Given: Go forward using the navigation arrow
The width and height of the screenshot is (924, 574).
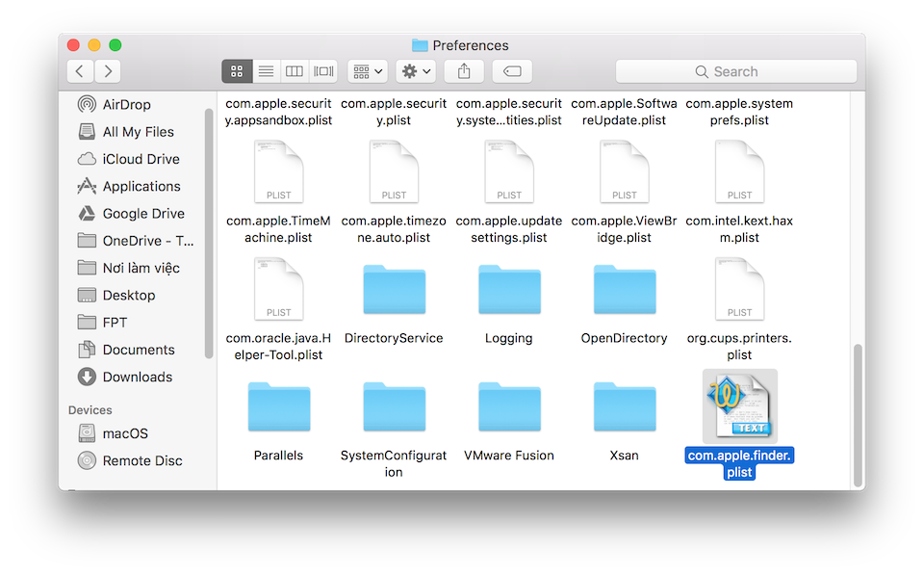Looking at the screenshot, I should tap(107, 70).
